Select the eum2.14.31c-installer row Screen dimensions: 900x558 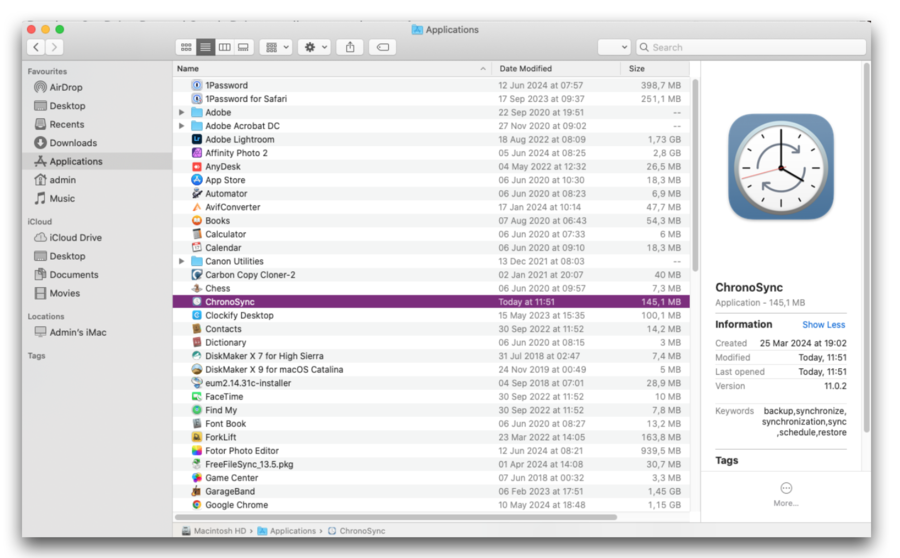point(431,383)
